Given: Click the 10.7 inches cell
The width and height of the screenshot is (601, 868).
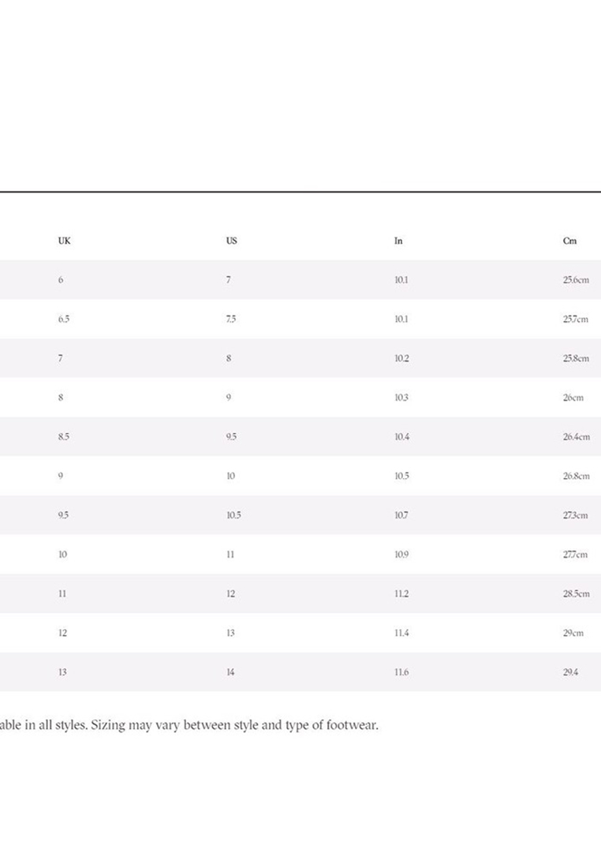Looking at the screenshot, I should 401,515.
